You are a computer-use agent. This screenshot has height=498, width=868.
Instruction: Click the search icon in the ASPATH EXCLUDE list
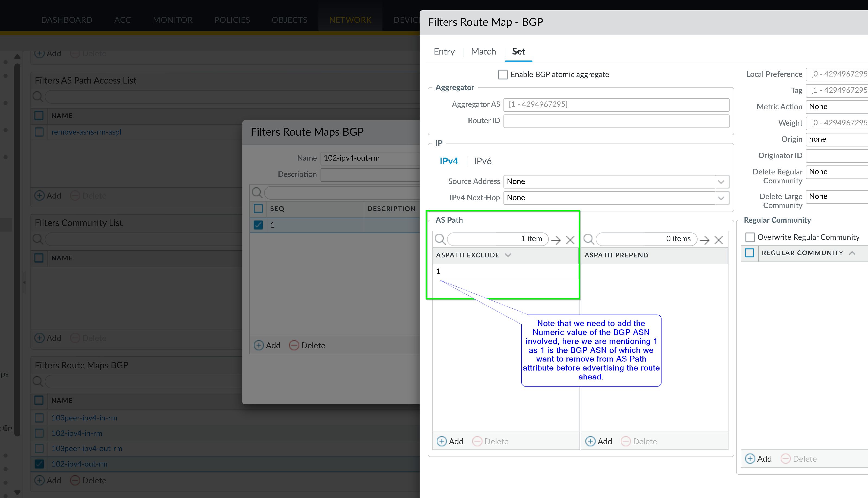point(440,239)
